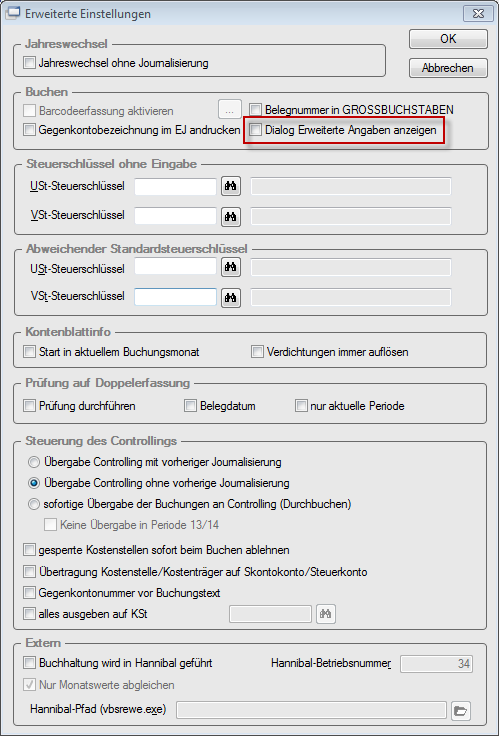Enable Prüfung durchführen checkbox

tap(30, 406)
